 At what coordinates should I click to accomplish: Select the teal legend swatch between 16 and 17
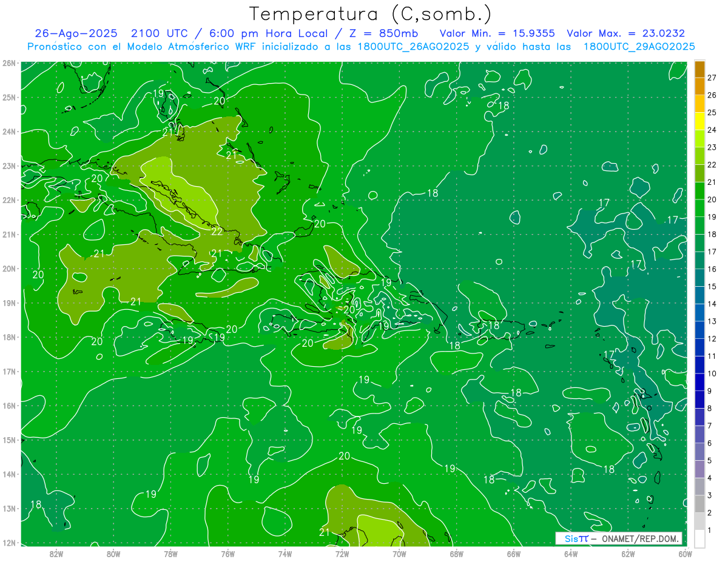[699, 260]
